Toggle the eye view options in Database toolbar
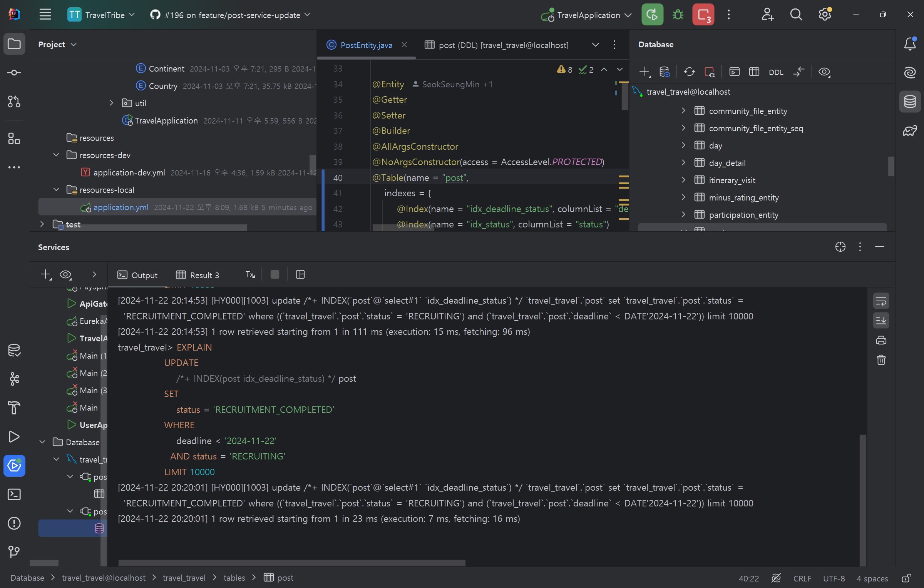 824,72
